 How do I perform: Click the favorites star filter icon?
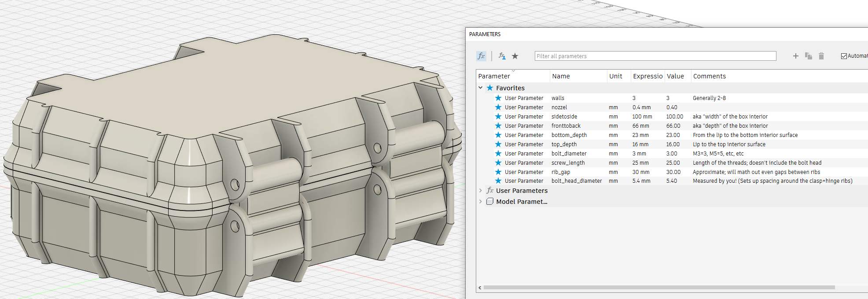pyautogui.click(x=515, y=56)
